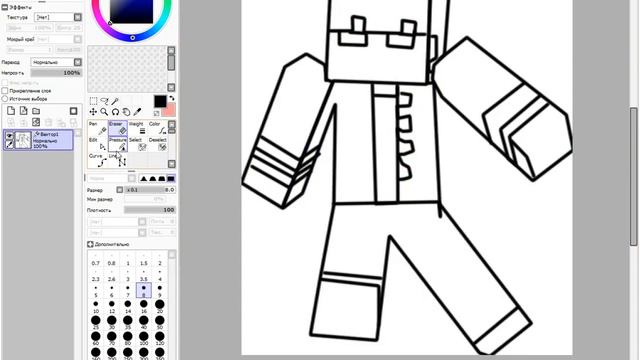Select the flat square brush tip shape
Viewport: 640px width, 360px height.
(171, 178)
